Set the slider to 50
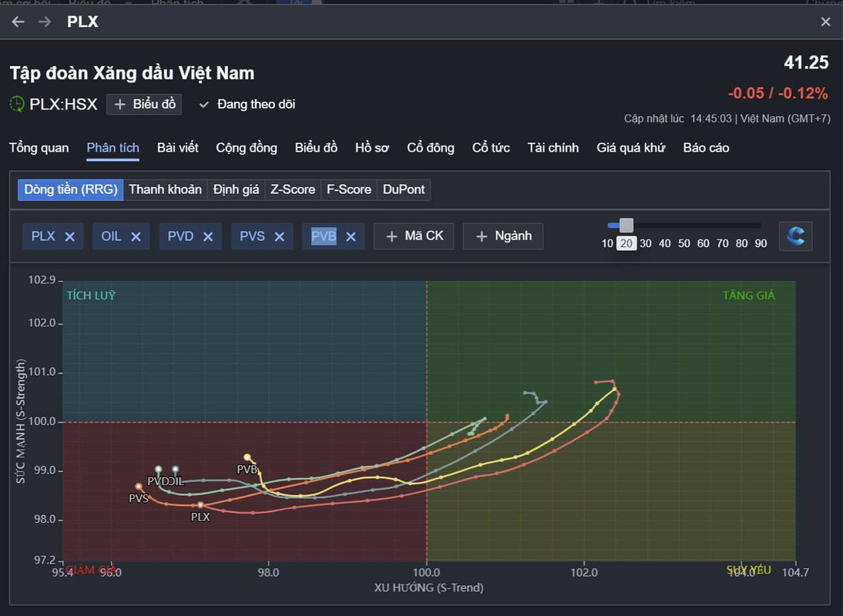The image size is (843, 616). tap(683, 243)
